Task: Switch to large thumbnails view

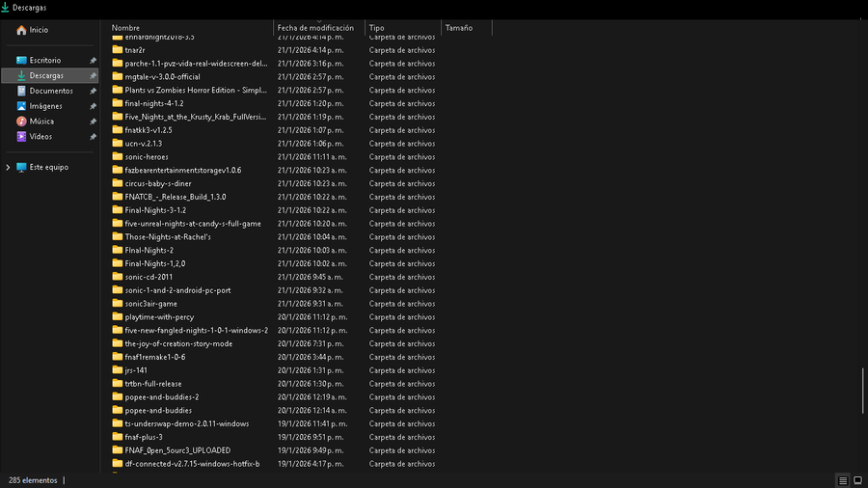Action: [856, 480]
